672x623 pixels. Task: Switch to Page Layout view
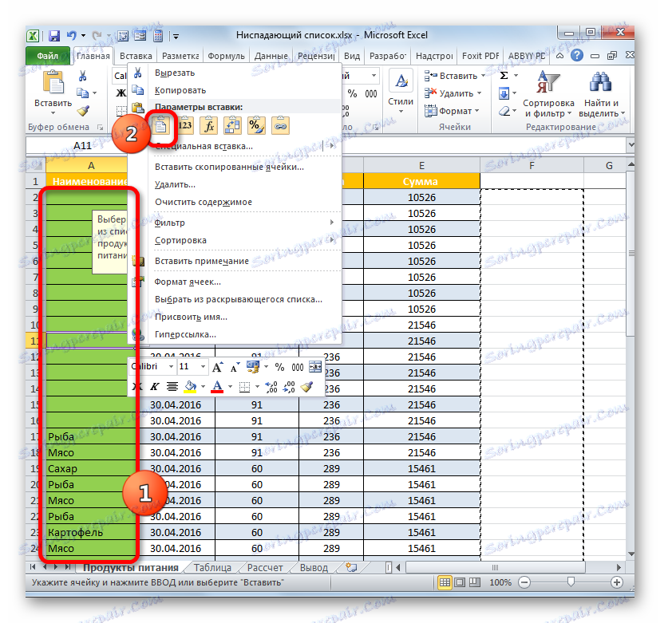click(x=460, y=582)
